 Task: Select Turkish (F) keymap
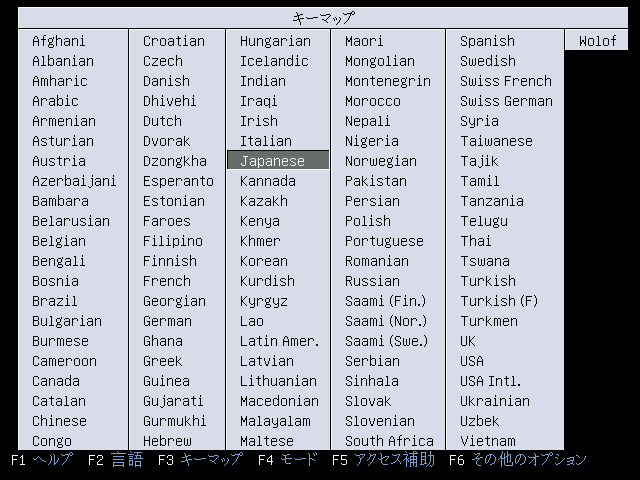click(499, 301)
